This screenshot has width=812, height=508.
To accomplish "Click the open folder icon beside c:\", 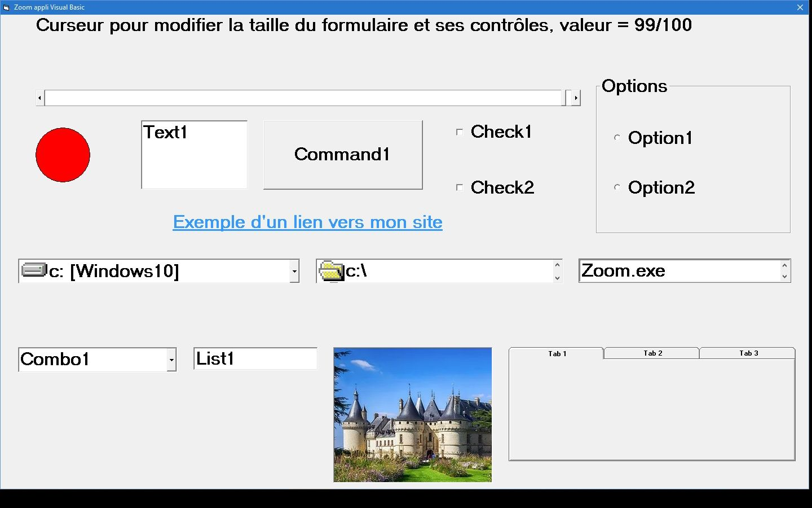I will pos(331,271).
